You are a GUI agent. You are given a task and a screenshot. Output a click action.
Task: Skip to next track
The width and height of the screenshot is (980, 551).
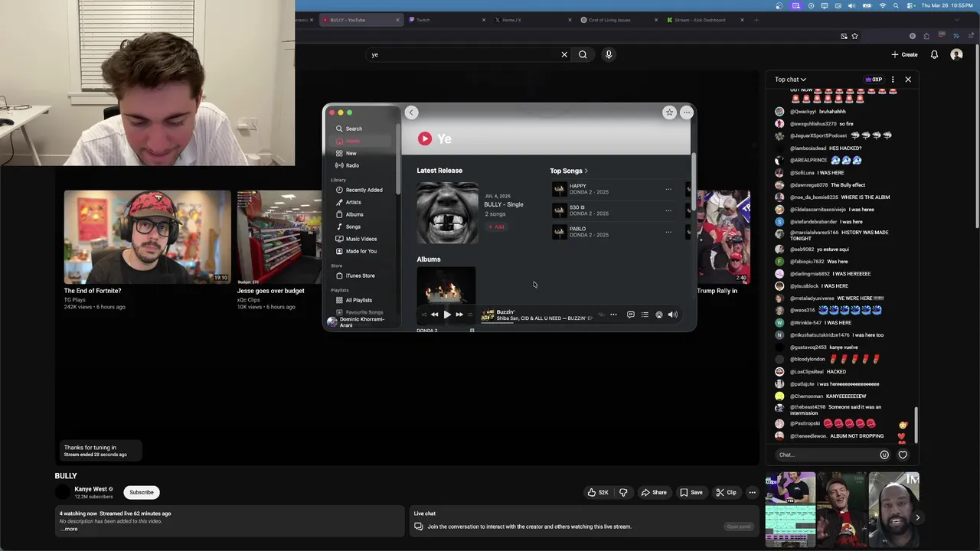[459, 315]
